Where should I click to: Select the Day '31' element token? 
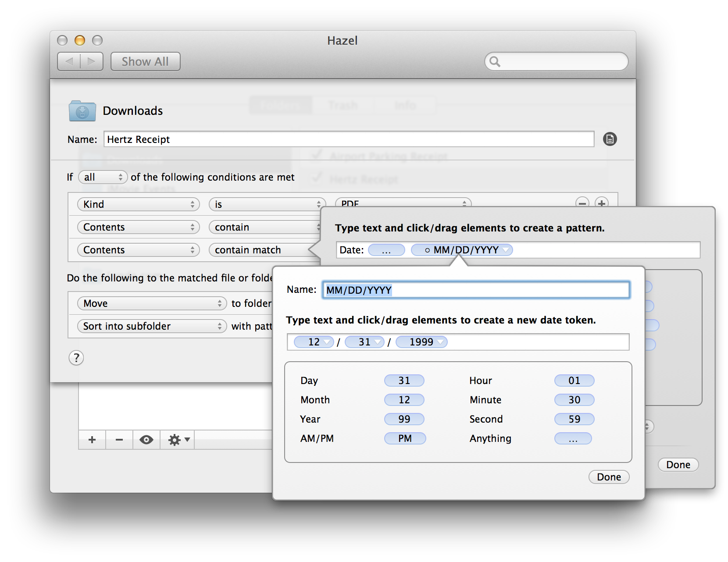pyautogui.click(x=404, y=381)
